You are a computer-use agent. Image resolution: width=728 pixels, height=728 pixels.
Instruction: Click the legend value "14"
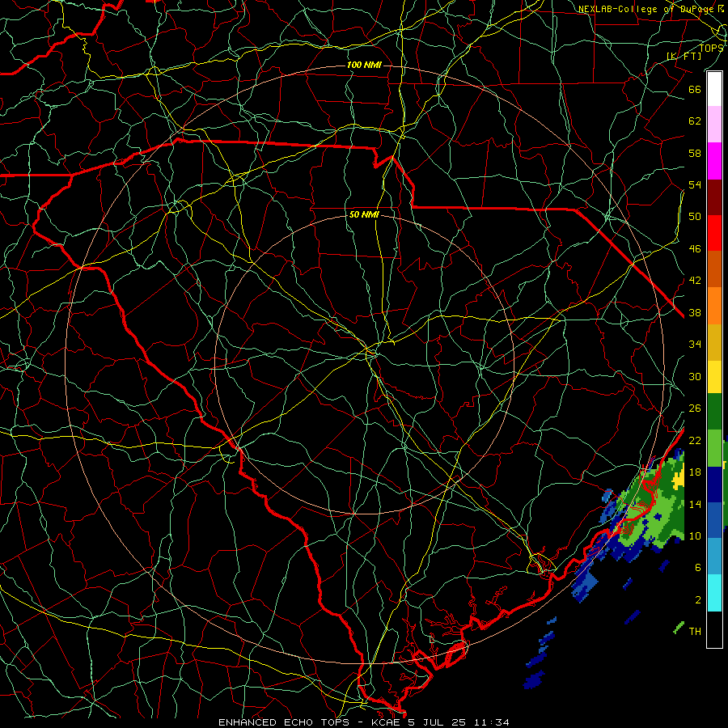[x=695, y=504]
